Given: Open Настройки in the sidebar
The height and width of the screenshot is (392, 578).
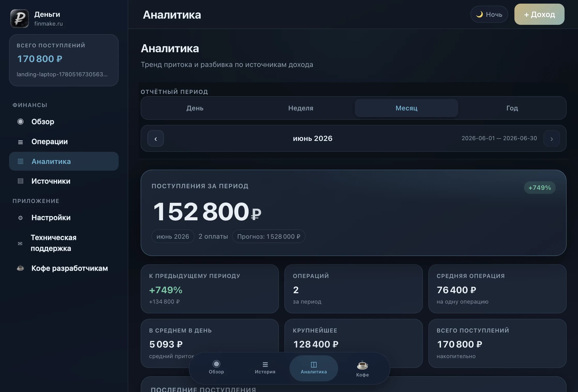Looking at the screenshot, I should tap(64, 218).
